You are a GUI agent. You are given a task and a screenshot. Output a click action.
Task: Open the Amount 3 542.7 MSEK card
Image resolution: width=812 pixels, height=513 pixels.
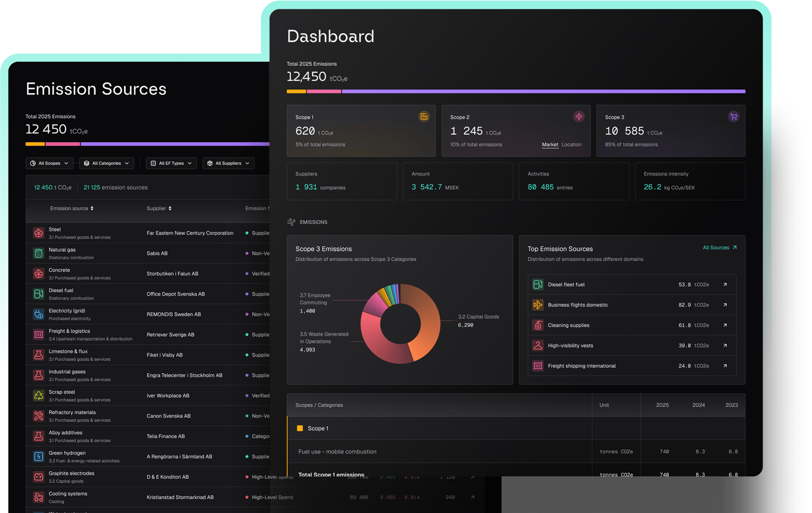458,181
